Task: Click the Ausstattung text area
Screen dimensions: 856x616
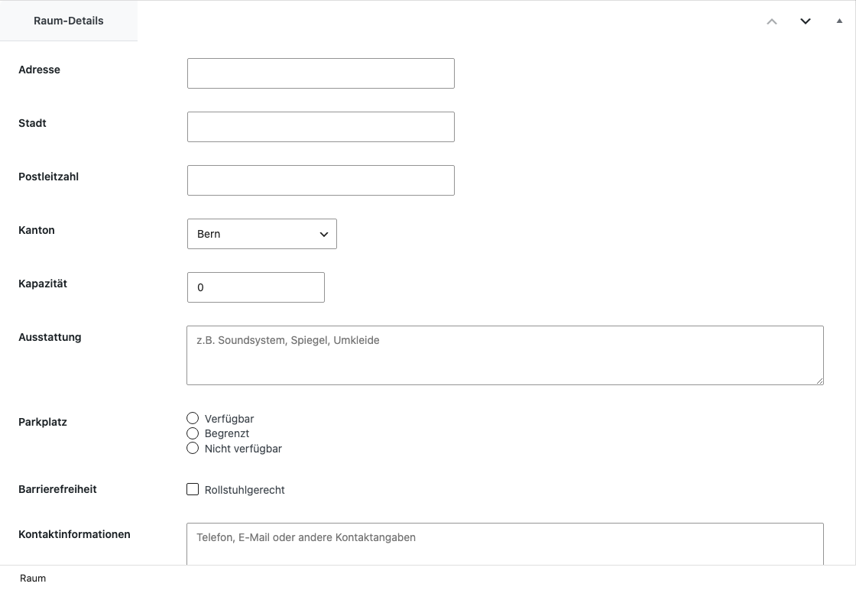Action: tap(505, 355)
